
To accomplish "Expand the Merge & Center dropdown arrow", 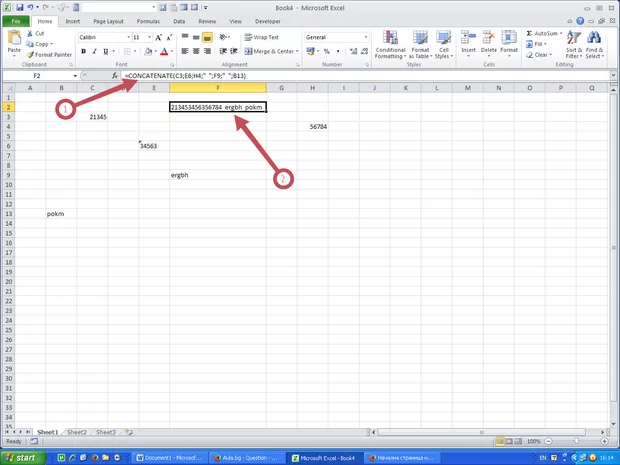I will pos(297,51).
